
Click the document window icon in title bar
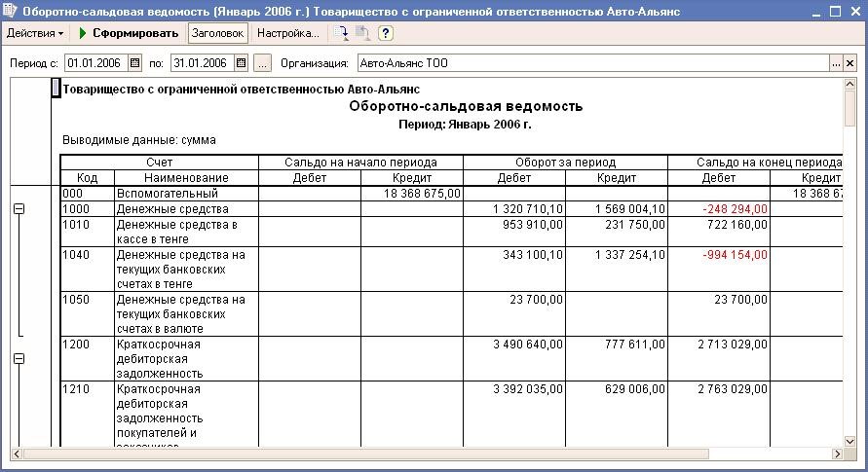(10, 11)
